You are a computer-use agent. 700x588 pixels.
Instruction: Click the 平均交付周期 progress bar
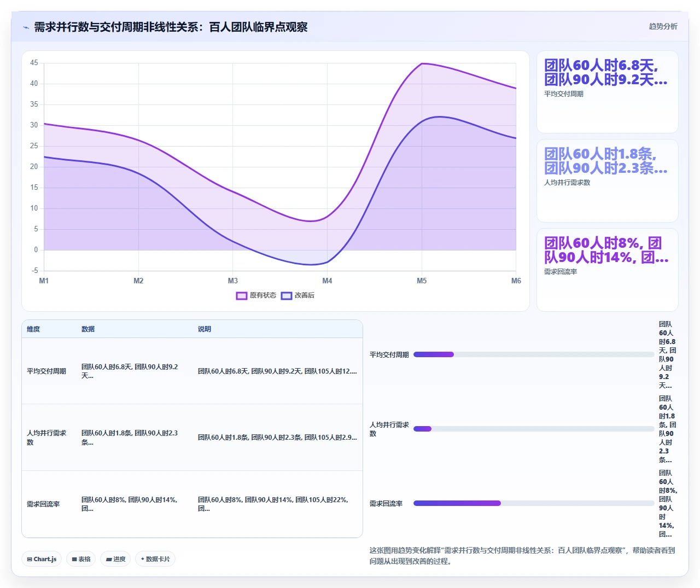click(x=534, y=354)
